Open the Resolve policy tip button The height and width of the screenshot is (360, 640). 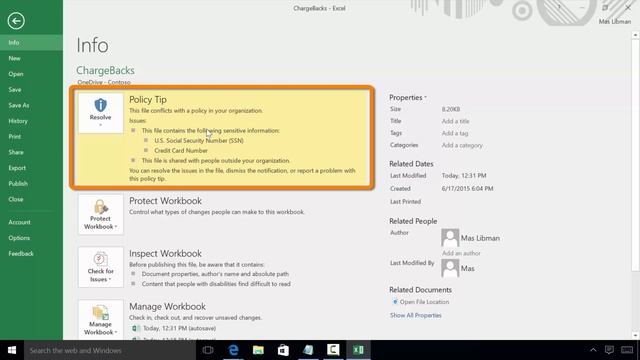(100, 113)
